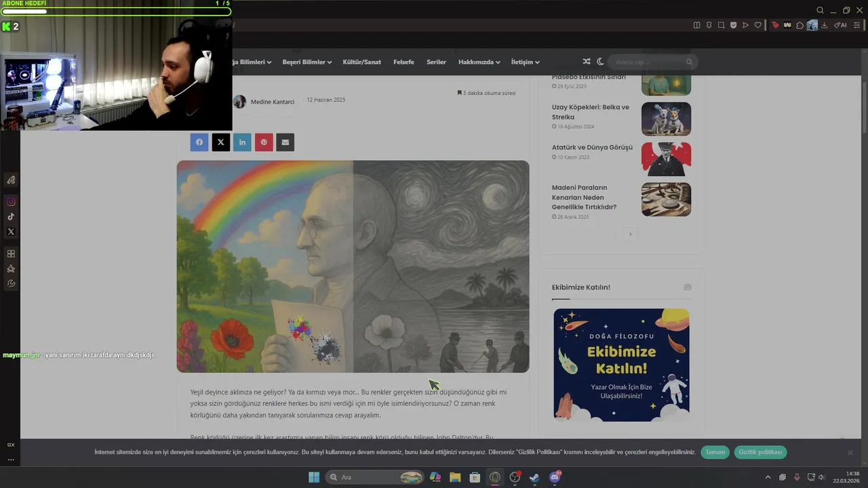Click the volume icon in system tray
Screen dimensions: 868x488
(822, 477)
